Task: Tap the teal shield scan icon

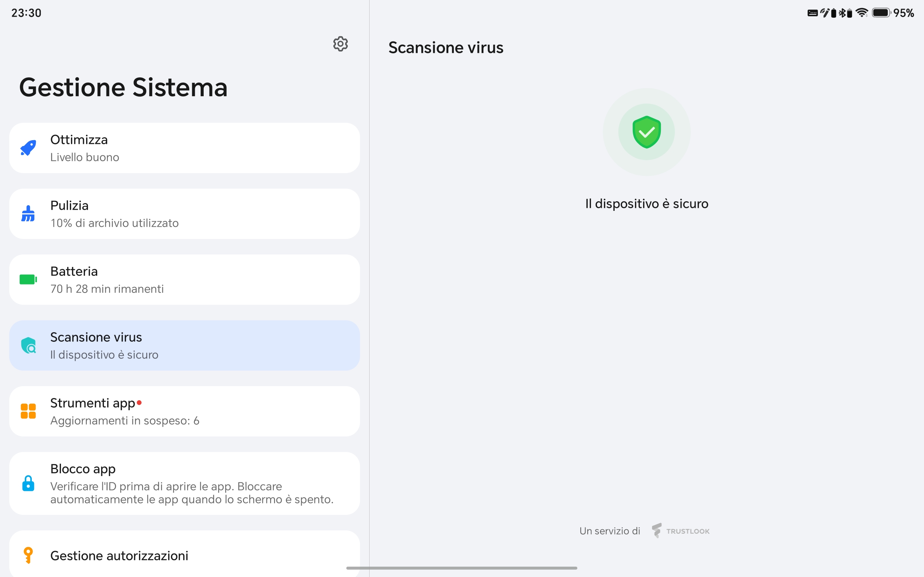Action: (x=28, y=345)
